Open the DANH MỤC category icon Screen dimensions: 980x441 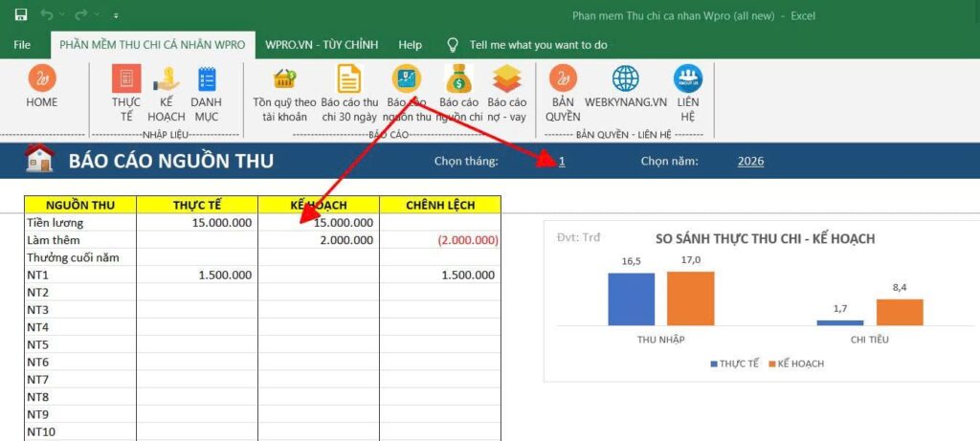[x=206, y=79]
